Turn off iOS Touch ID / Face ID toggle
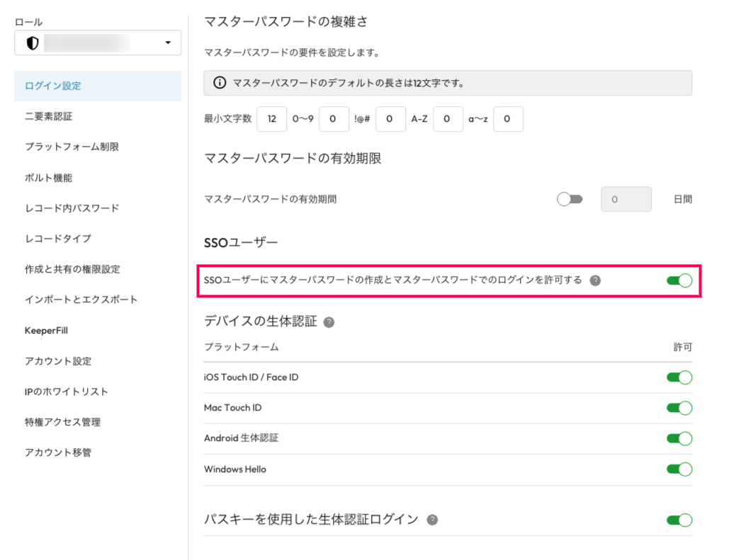 click(679, 377)
